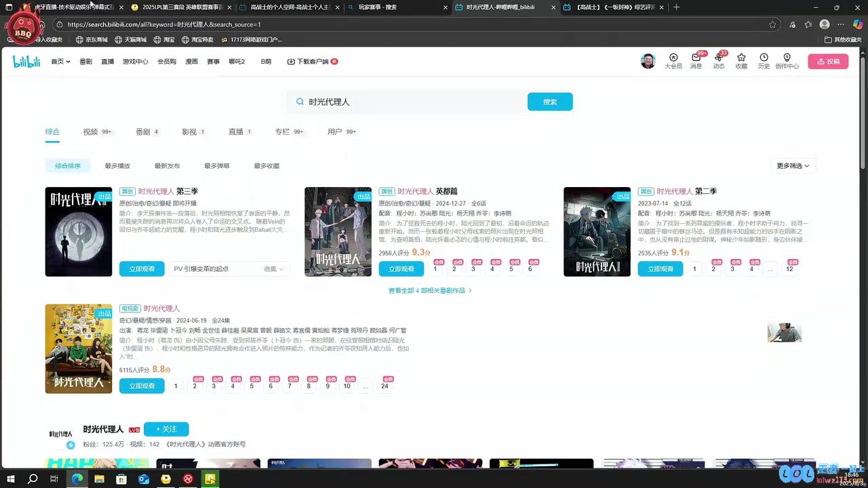Open 时光代理人 英都篇 title link

coord(427,191)
